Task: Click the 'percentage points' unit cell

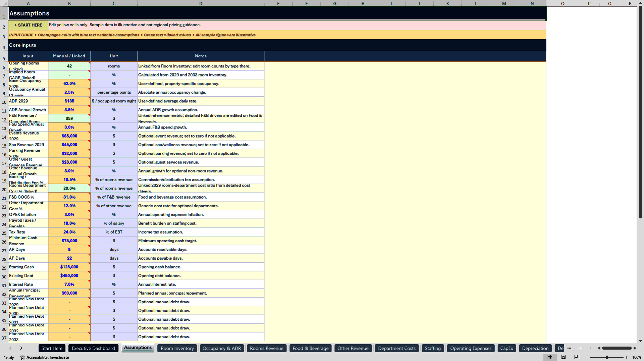Action: (x=114, y=92)
